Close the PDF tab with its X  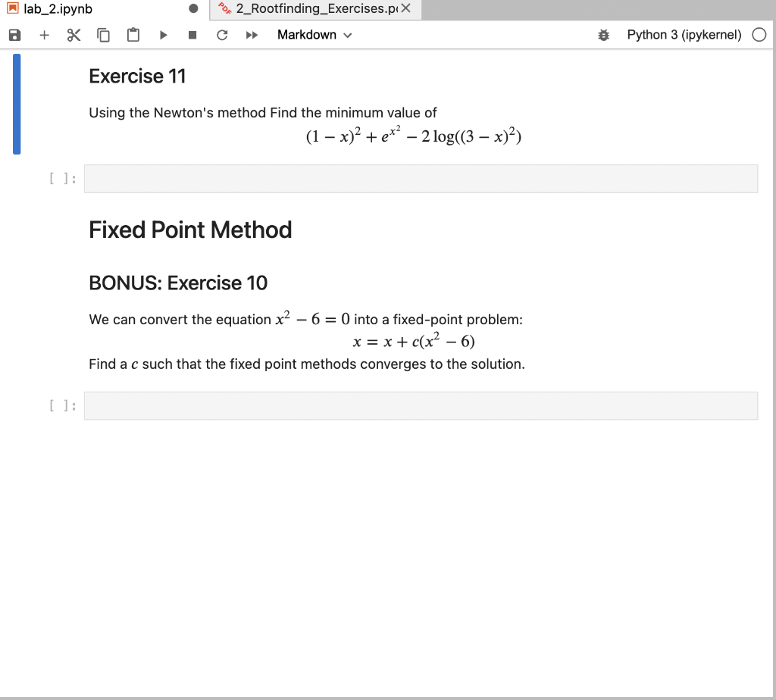[407, 9]
